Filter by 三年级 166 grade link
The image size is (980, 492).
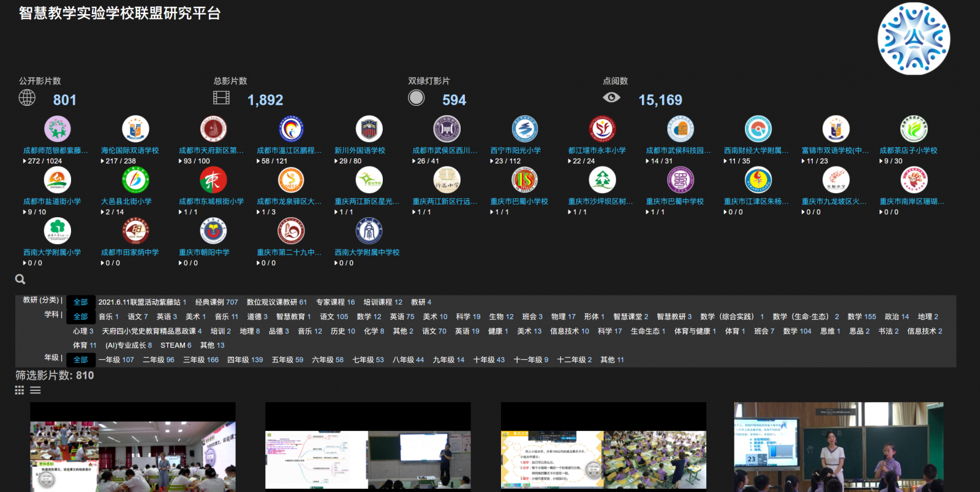pyautogui.click(x=200, y=360)
